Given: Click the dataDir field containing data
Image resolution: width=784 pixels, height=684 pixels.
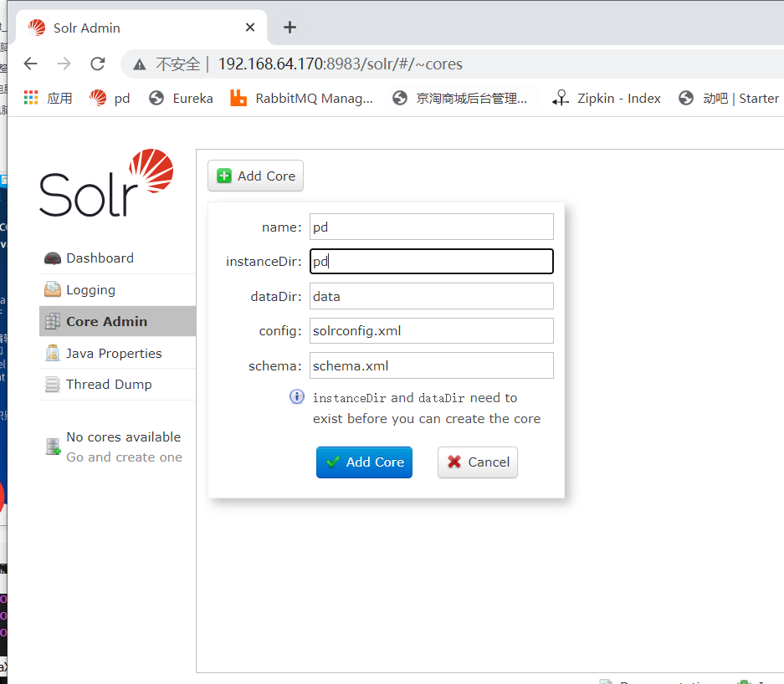Looking at the screenshot, I should tap(432, 296).
